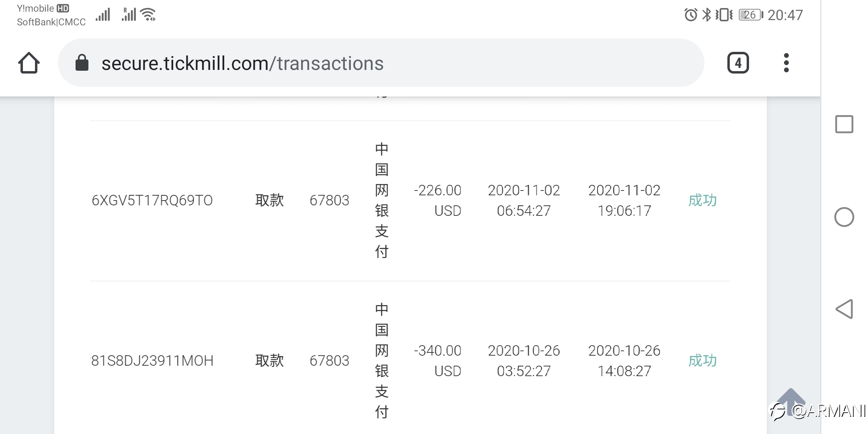Tap the 成功 status for the 340 withdrawal
Screen dimensions: 868x434
[702, 360]
